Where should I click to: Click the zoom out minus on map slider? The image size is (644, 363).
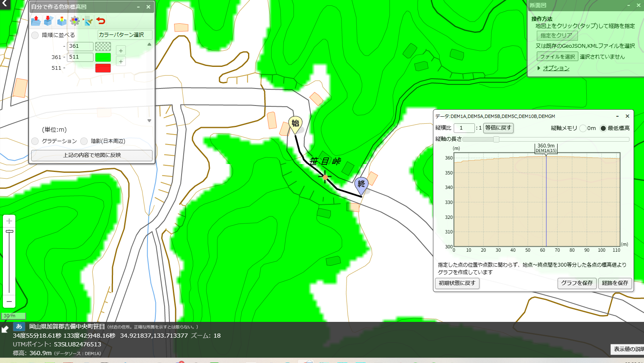[9, 302]
